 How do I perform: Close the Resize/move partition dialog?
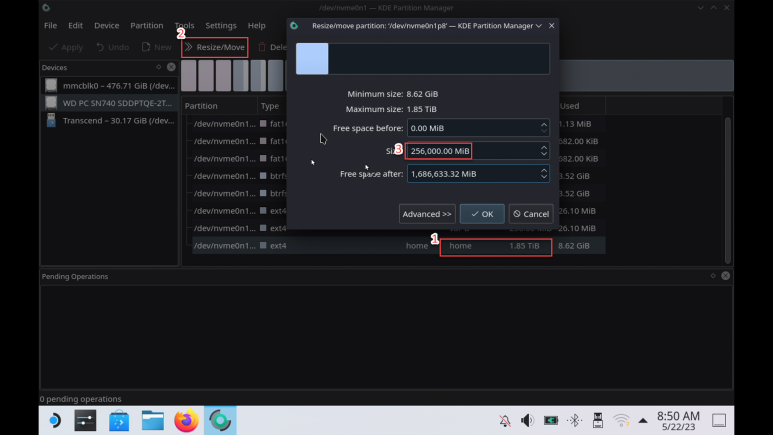[x=552, y=25]
